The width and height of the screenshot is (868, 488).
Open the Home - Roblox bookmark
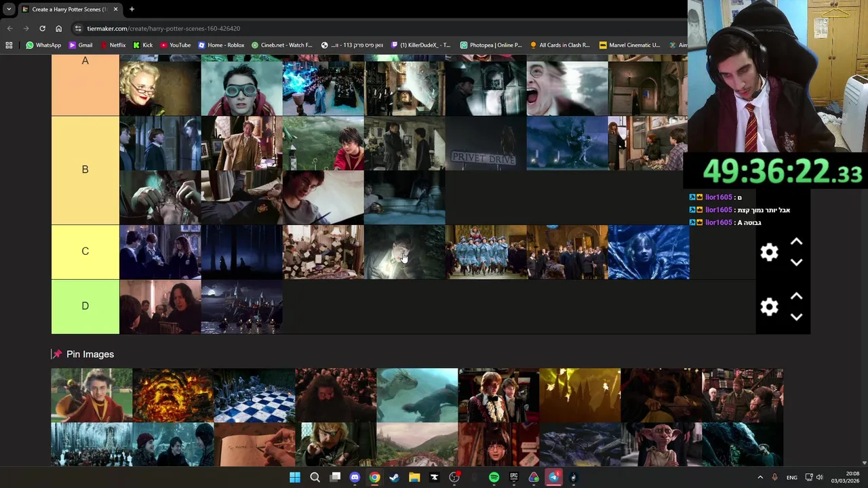tap(221, 45)
